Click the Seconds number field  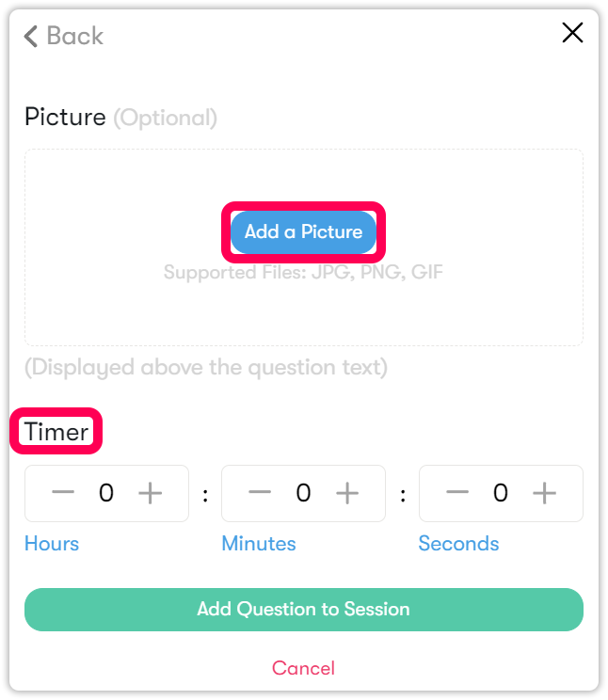tap(501, 493)
